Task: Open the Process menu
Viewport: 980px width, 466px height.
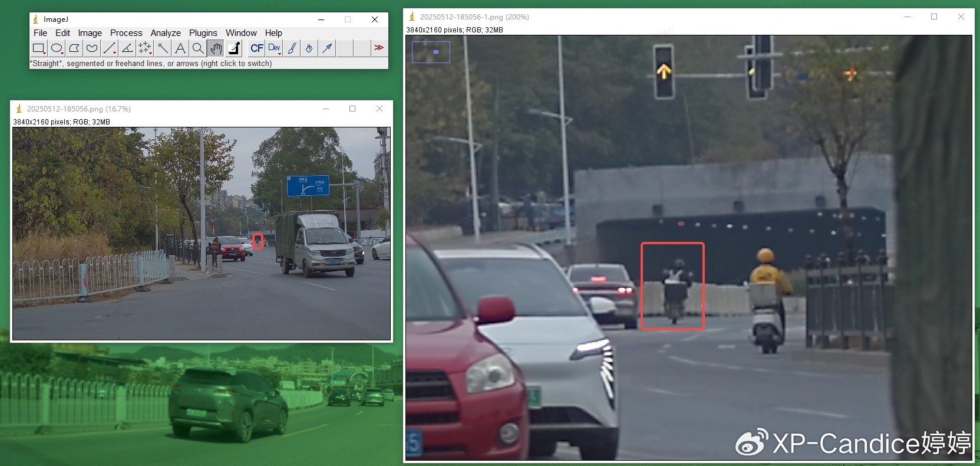Action: pyautogui.click(x=126, y=33)
